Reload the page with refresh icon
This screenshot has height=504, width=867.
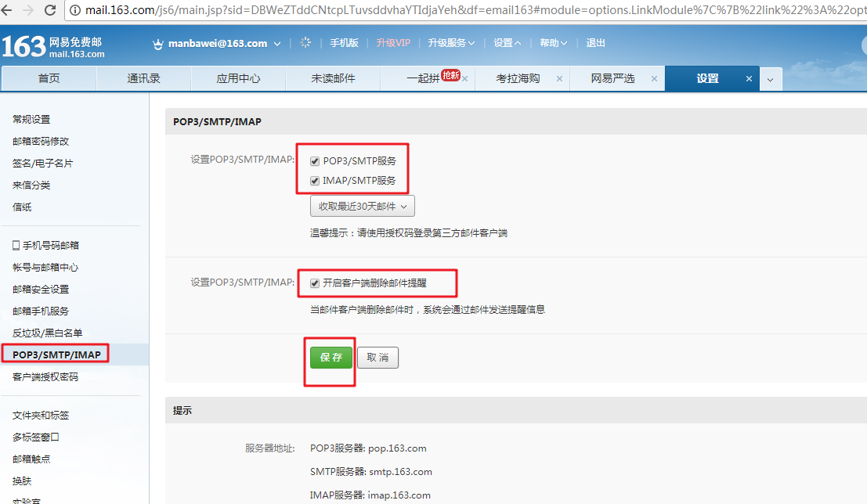pyautogui.click(x=50, y=10)
